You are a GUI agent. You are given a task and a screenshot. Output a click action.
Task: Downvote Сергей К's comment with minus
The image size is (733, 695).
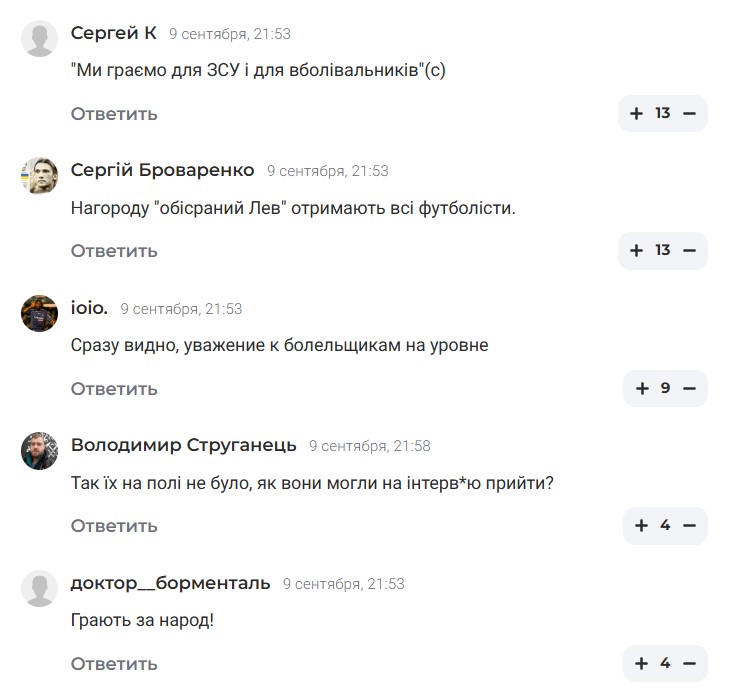click(689, 113)
